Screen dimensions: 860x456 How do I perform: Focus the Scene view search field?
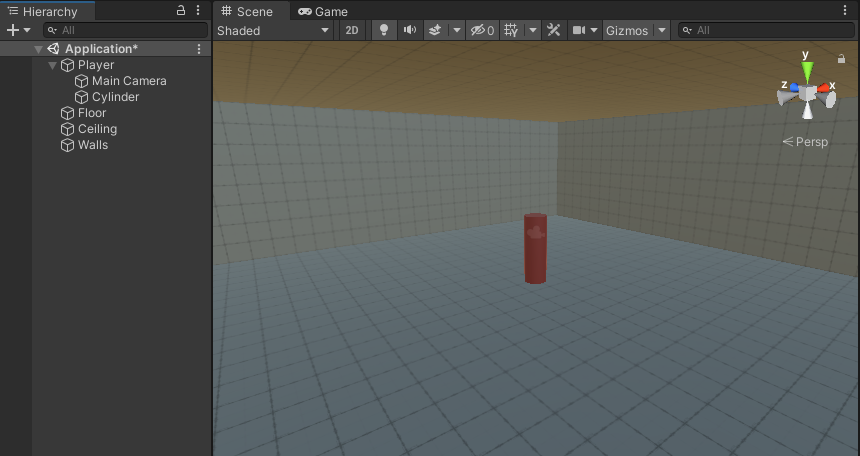pos(766,30)
